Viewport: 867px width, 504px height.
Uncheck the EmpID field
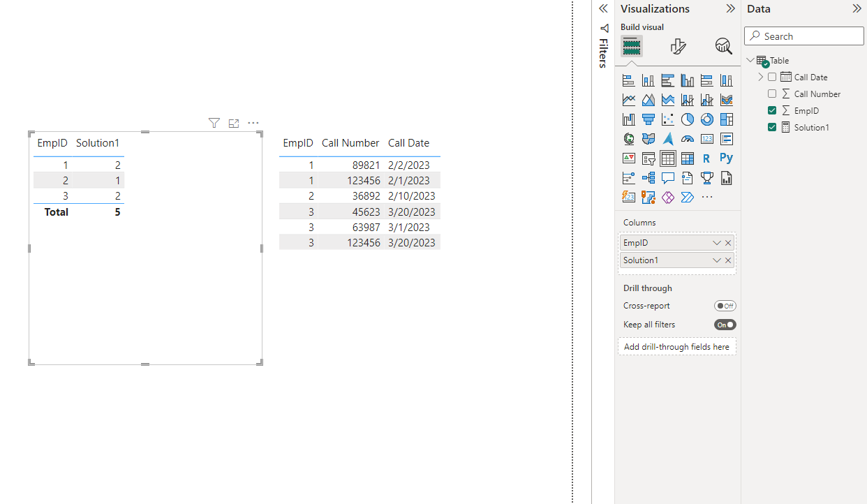pos(772,111)
